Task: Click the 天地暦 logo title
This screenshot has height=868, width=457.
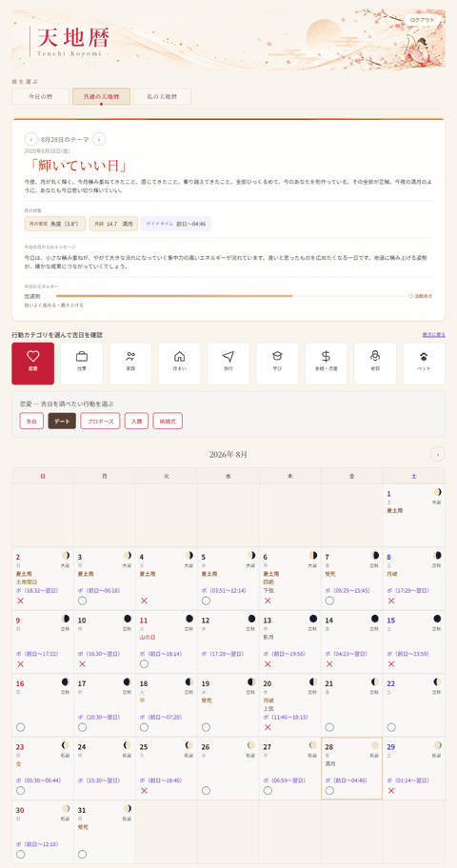Action: click(73, 37)
